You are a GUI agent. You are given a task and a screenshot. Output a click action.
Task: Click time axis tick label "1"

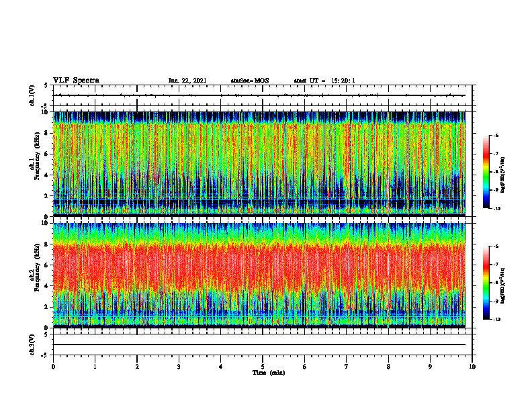tap(95, 367)
